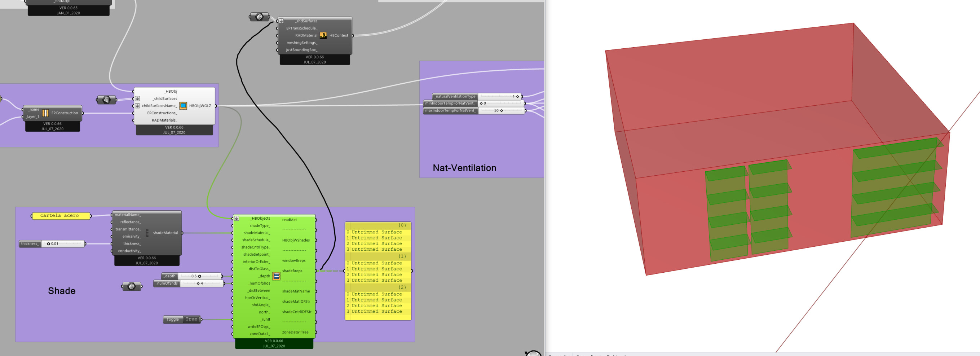980x356 pixels.
Task: Click the flatten arrow on childSurfacesName_ input
Action: (x=137, y=106)
